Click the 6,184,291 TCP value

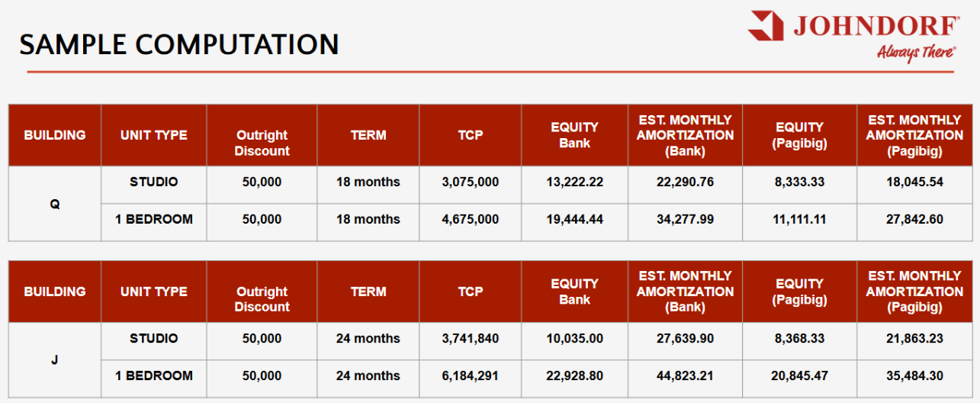coord(470,376)
